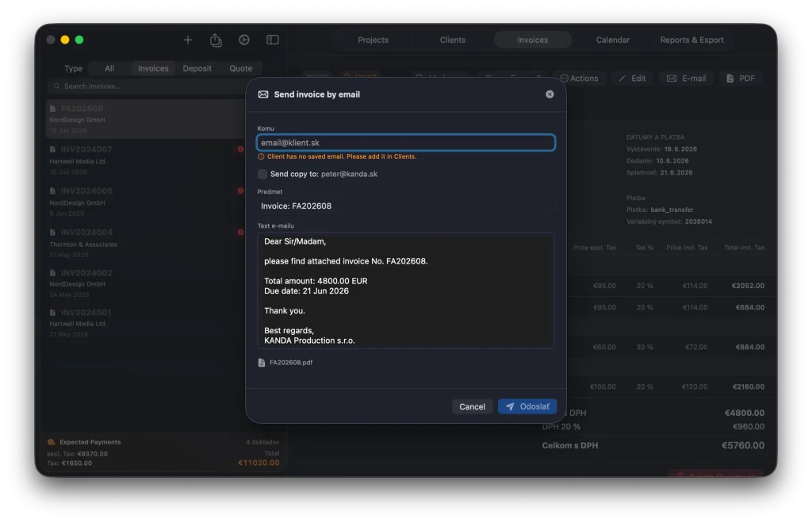
Task: Click the row total €2160.00
Action: point(749,386)
